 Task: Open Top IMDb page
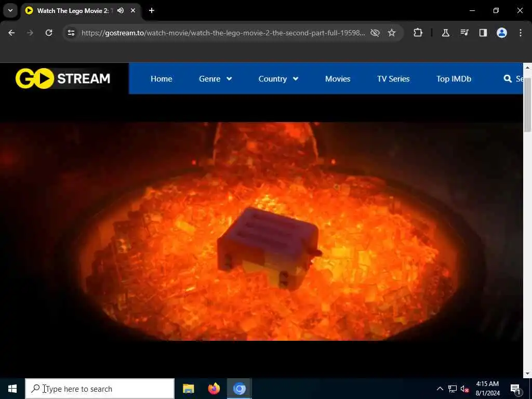click(454, 79)
